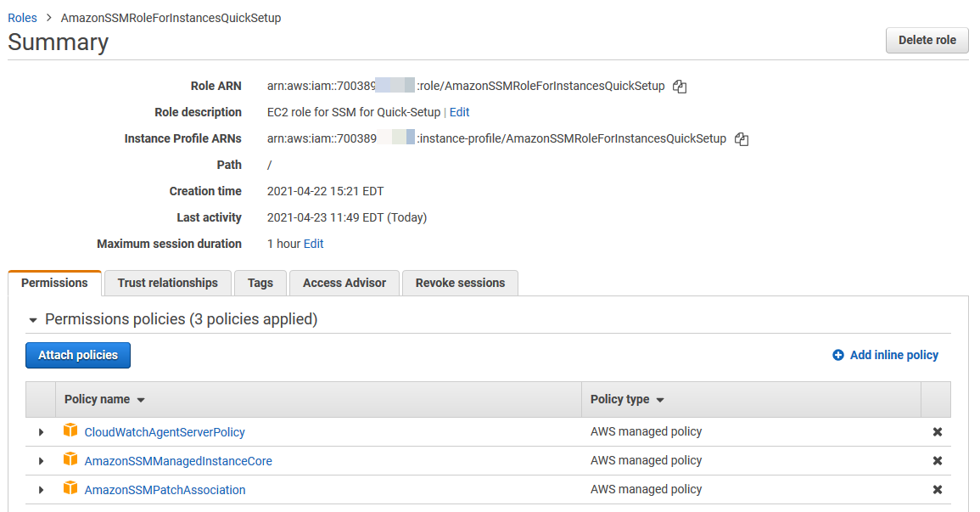The width and height of the screenshot is (980, 512).
Task: Open the AmazonSSMManagedInstanceCore policy link
Action: point(178,461)
